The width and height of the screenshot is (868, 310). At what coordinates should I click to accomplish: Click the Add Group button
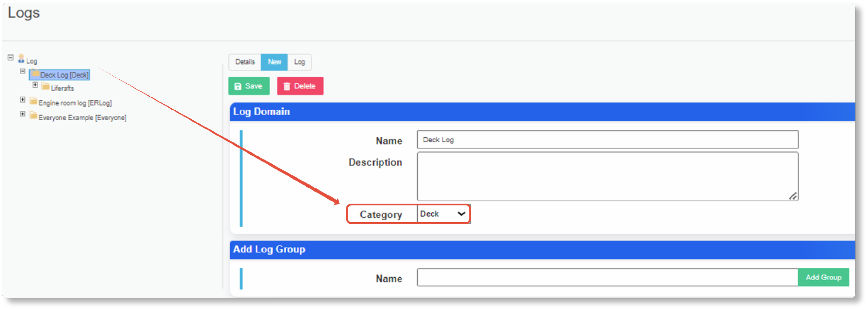[823, 277]
